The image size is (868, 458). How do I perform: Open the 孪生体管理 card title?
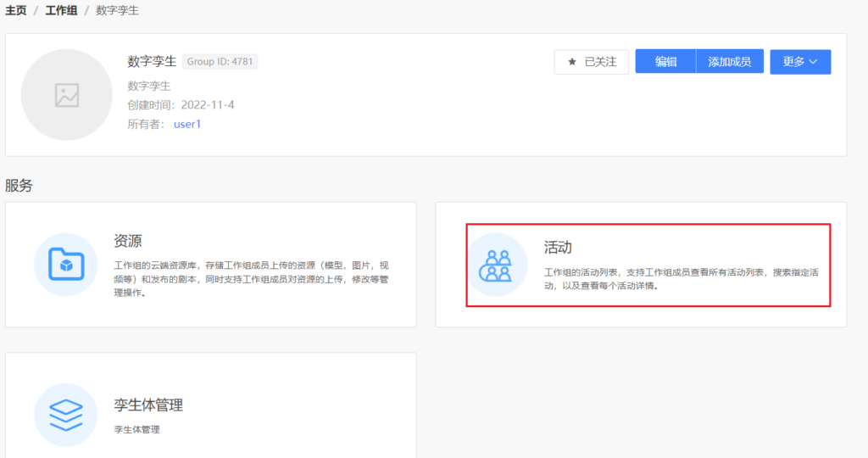click(x=148, y=405)
